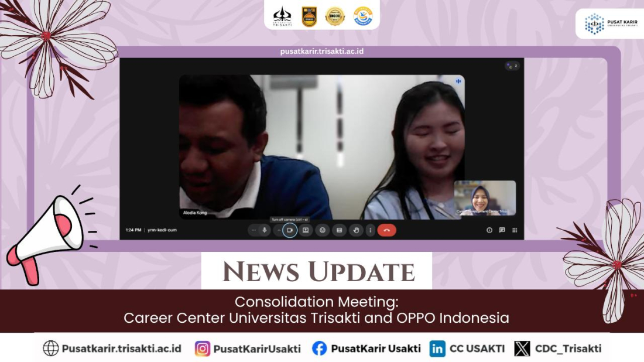Present your screen to the meeting
Viewport: 644px width, 362px height.
point(304,231)
